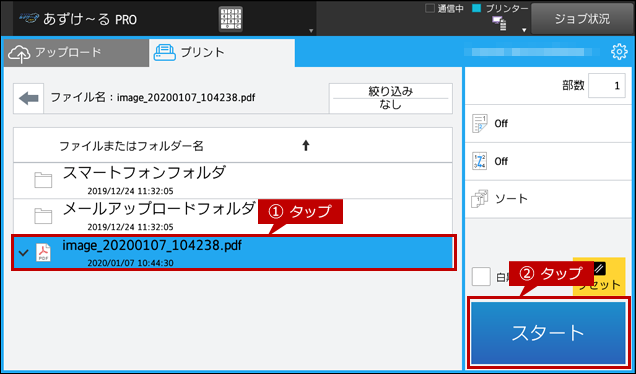Edit the 部数 copies field

[606, 86]
